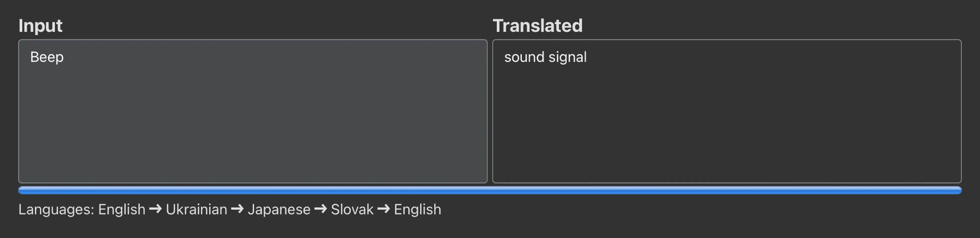Image resolution: width=980 pixels, height=238 pixels.
Task: Focus the Input text area
Action: coord(252,118)
